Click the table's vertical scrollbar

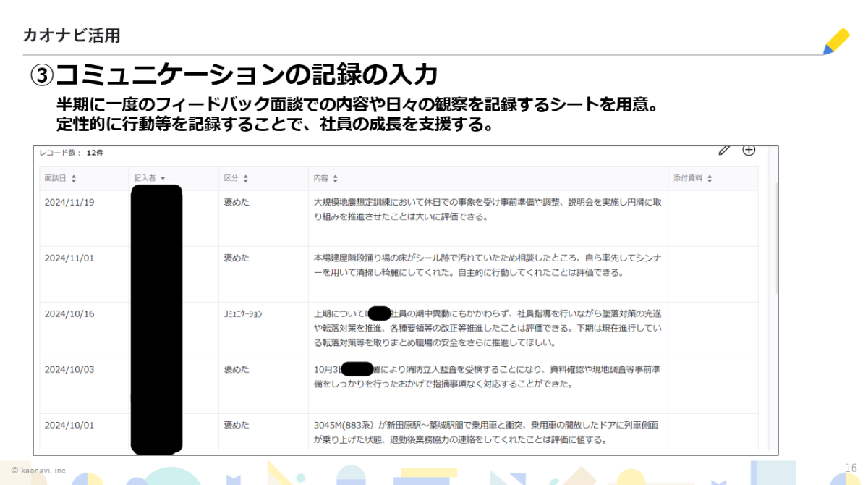click(x=778, y=239)
